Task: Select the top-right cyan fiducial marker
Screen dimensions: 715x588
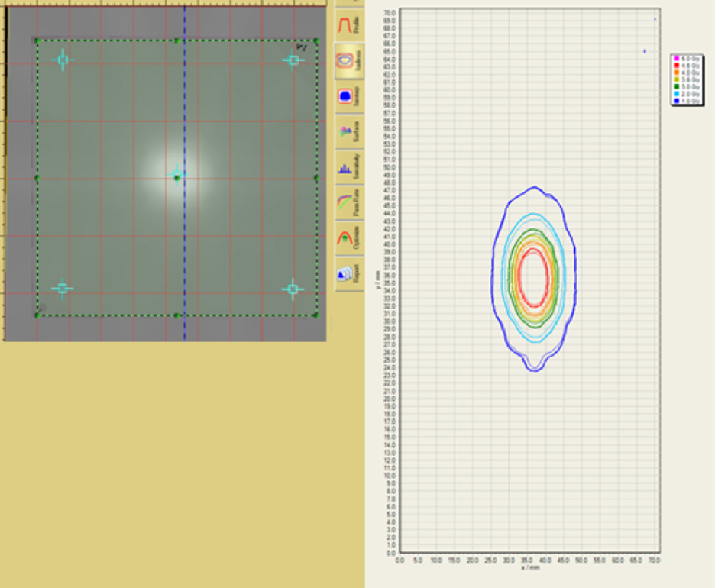Action: click(293, 60)
